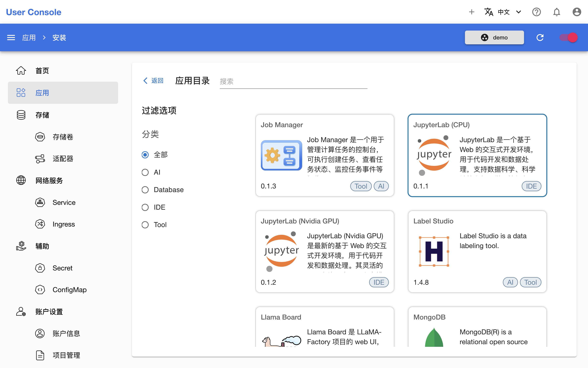Viewport: 588px width, 368px height.
Task: Click the auxiliary gear-hand icon
Action: point(21,246)
